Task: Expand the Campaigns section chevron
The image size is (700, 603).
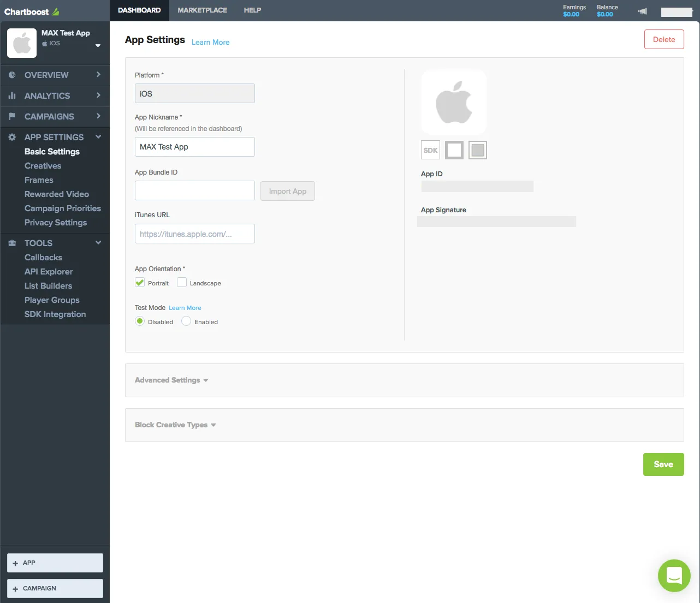Action: tap(98, 116)
